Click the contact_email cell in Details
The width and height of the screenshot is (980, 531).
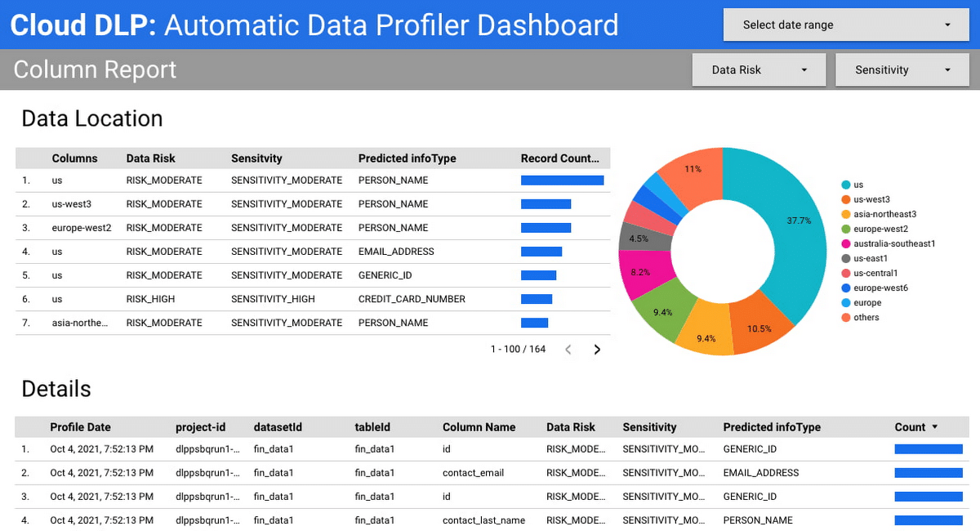[473, 473]
